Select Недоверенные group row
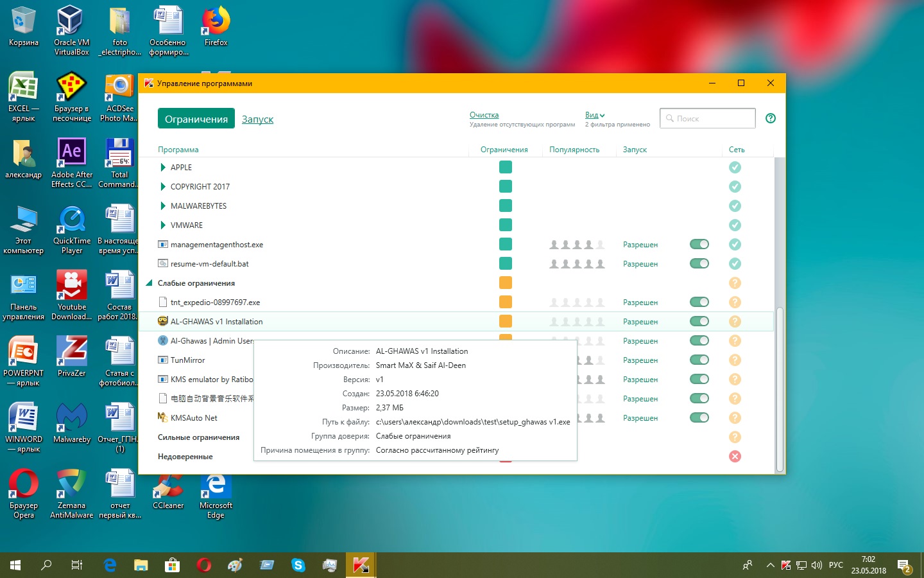 point(185,457)
